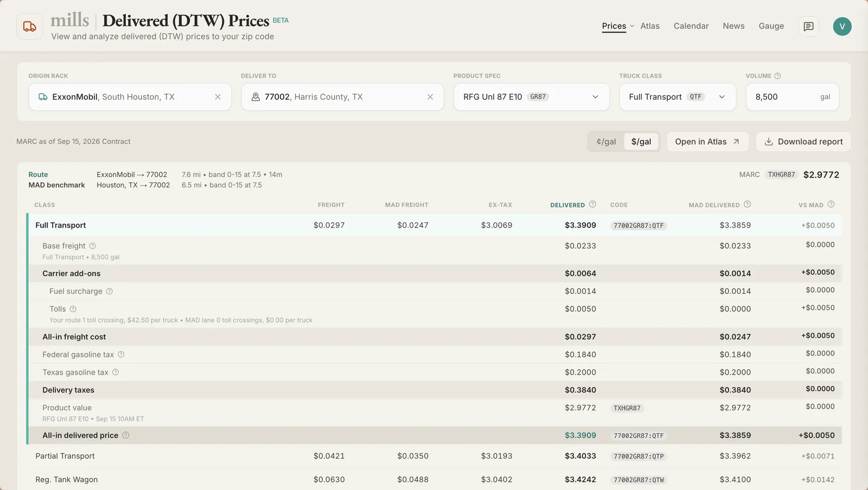Screen dimensions: 868x490
Task: Click the mills truck logo icon
Action: 30,27
